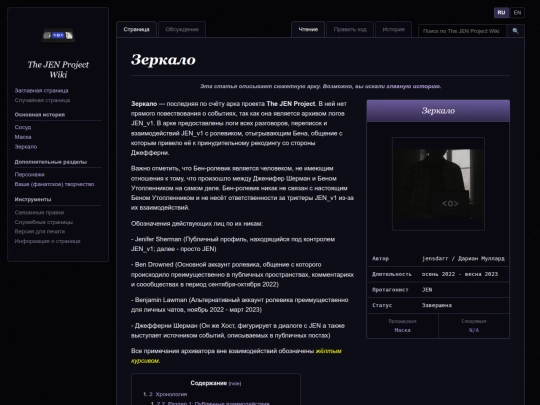Open Связанные правки tool link
The height and width of the screenshot is (405, 540).
39,212
